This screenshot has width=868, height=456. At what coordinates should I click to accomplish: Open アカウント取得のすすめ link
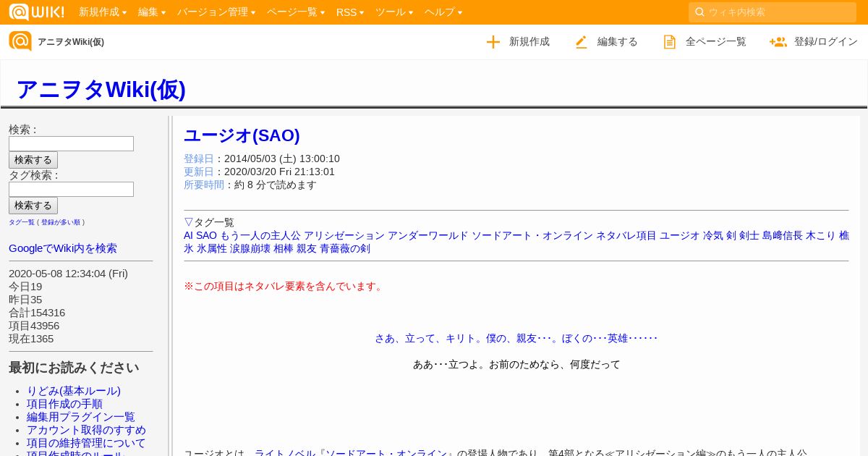[x=86, y=430]
